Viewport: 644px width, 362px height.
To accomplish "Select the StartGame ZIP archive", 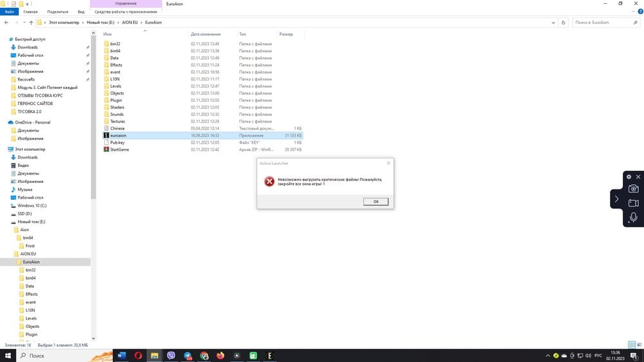I will [119, 149].
